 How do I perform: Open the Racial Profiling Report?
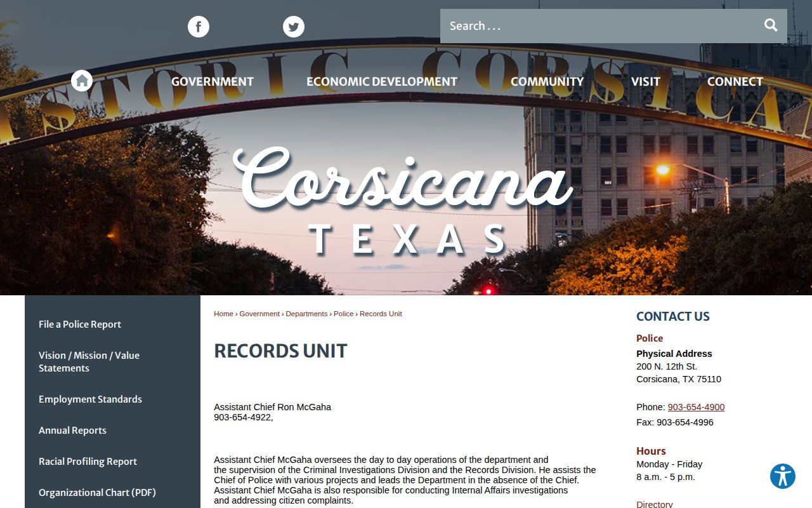click(x=88, y=461)
